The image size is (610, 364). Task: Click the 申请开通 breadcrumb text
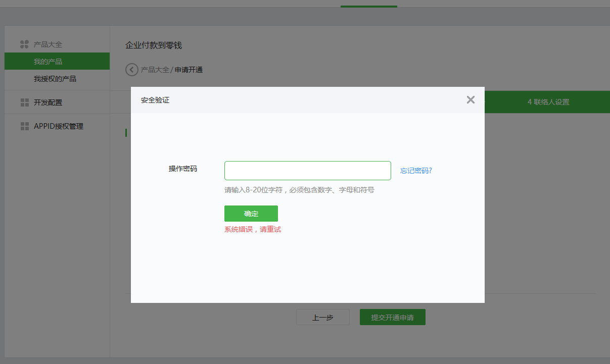(x=189, y=70)
